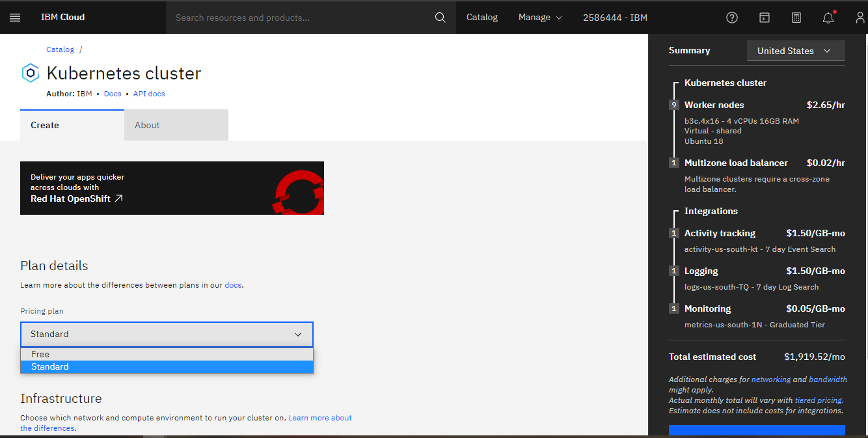Select the Create tab
Viewport: 868px width, 438px height.
[72, 125]
